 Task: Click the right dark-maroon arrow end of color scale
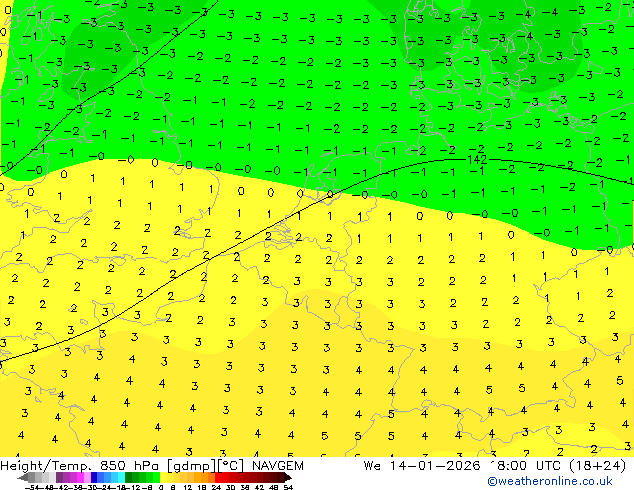(x=288, y=477)
